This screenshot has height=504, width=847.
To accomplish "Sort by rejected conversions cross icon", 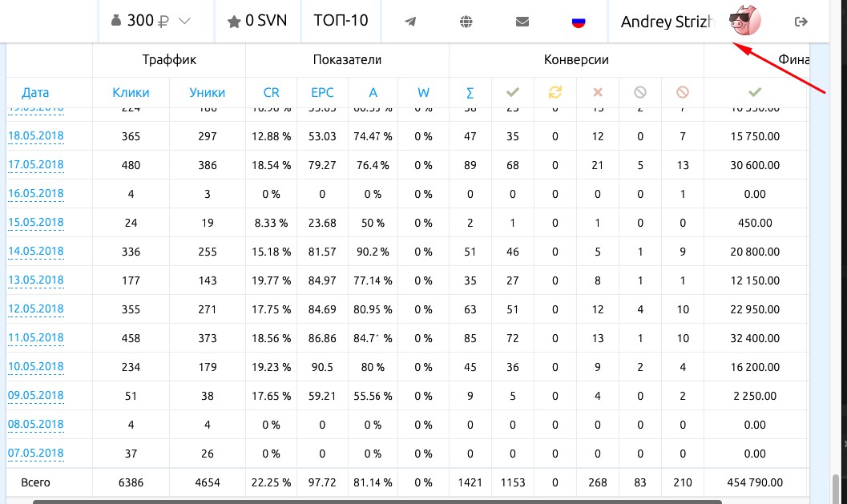I will (x=598, y=92).
